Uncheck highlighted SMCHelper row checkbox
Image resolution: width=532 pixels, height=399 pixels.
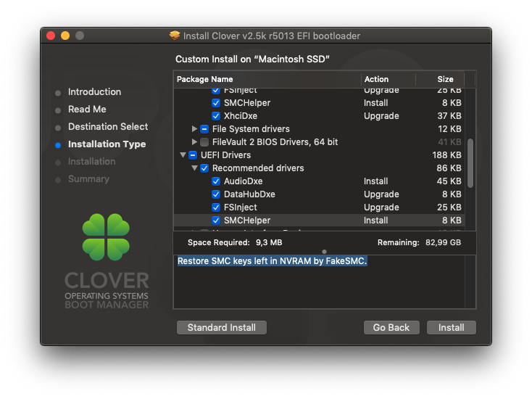click(216, 221)
